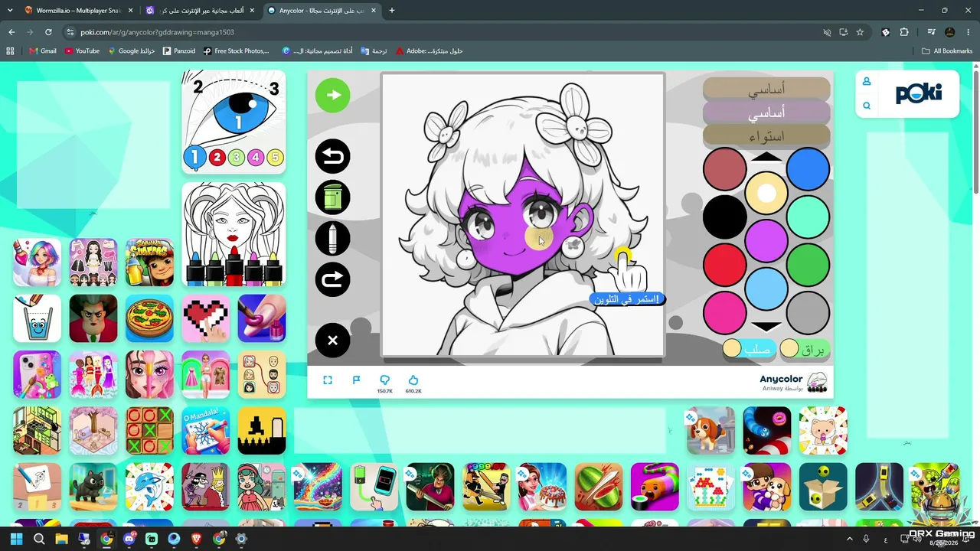
Task: Open the Subway Surfers game thumbnail
Action: click(x=149, y=262)
